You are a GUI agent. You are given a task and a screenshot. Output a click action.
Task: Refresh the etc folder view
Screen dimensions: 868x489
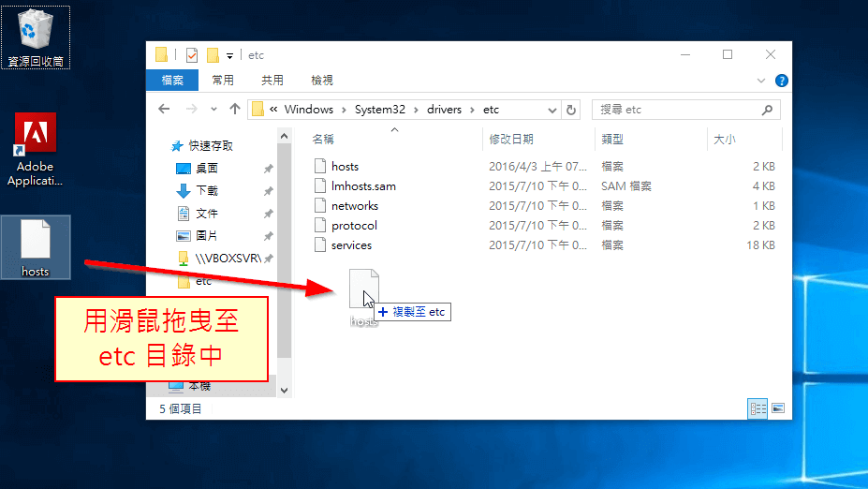pyautogui.click(x=571, y=110)
